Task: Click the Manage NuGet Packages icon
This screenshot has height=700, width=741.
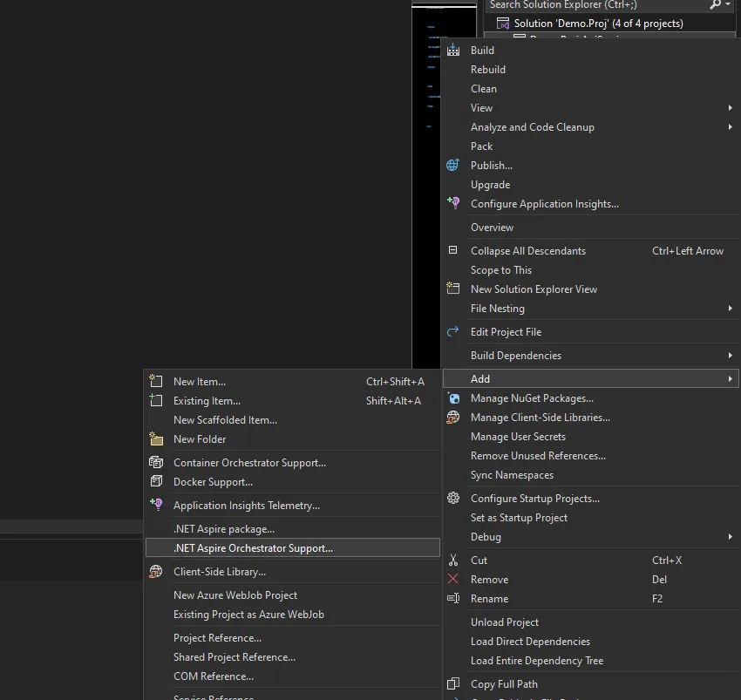Action: tap(452, 398)
